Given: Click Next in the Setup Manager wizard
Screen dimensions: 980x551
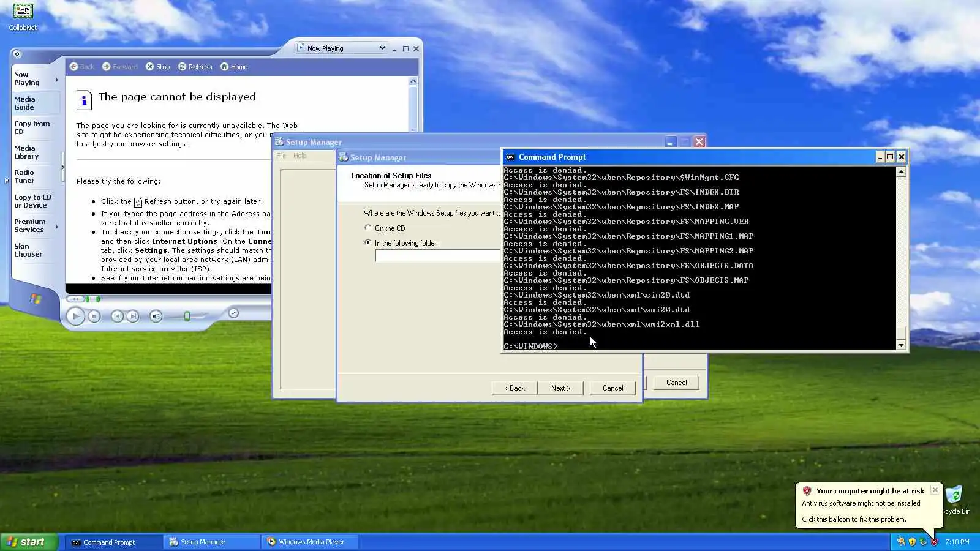Looking at the screenshot, I should 560,388.
